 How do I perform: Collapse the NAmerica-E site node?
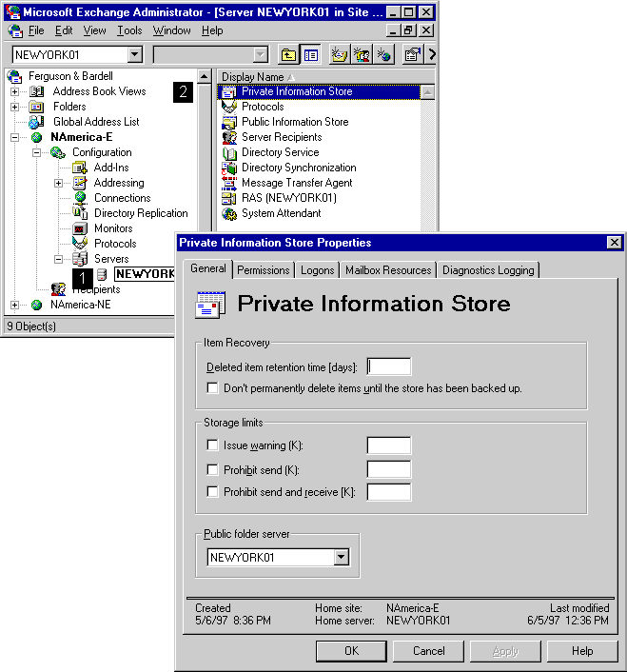pyautogui.click(x=14, y=138)
